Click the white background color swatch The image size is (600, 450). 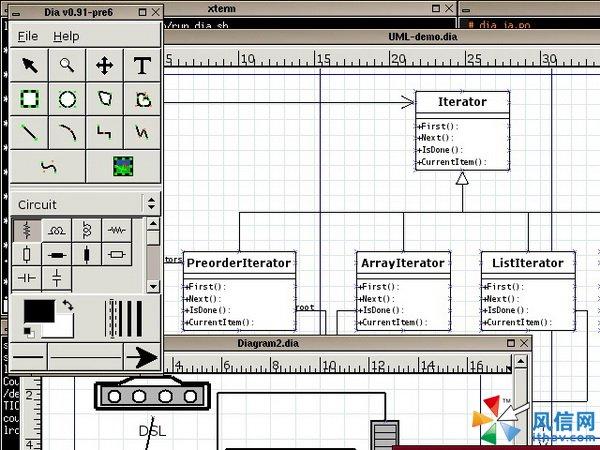63,328
